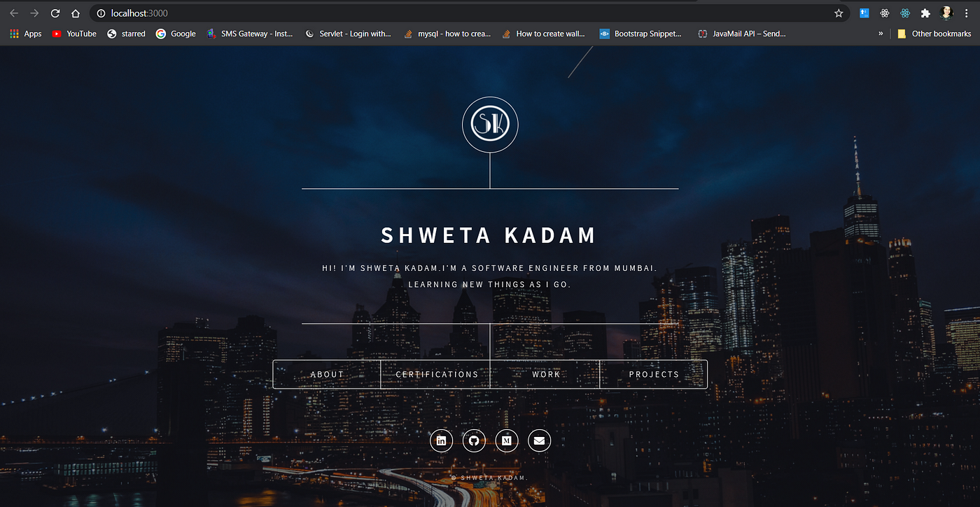Click the email envelope icon
The height and width of the screenshot is (507, 980).
click(539, 440)
